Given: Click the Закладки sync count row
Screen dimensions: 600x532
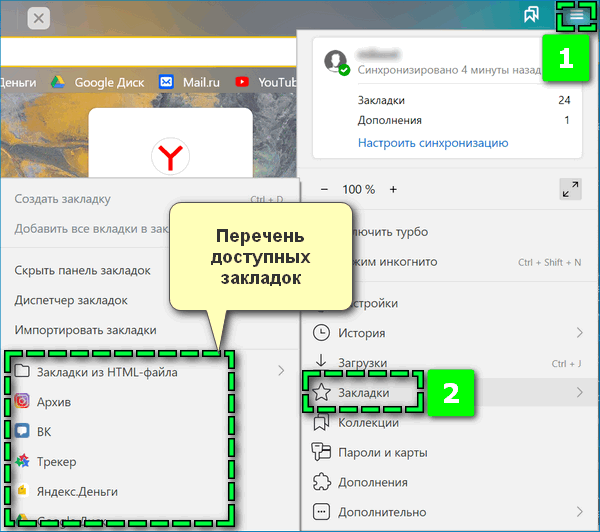Looking at the screenshot, I should pos(464,100).
